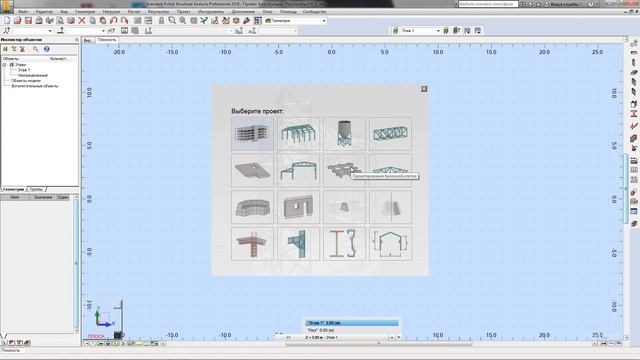This screenshot has width=640, height=360.
Task: Open the steel connection design project
Action: [298, 244]
